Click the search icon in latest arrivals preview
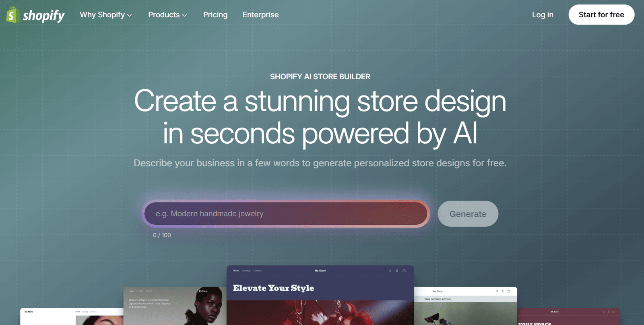 [x=497, y=291]
